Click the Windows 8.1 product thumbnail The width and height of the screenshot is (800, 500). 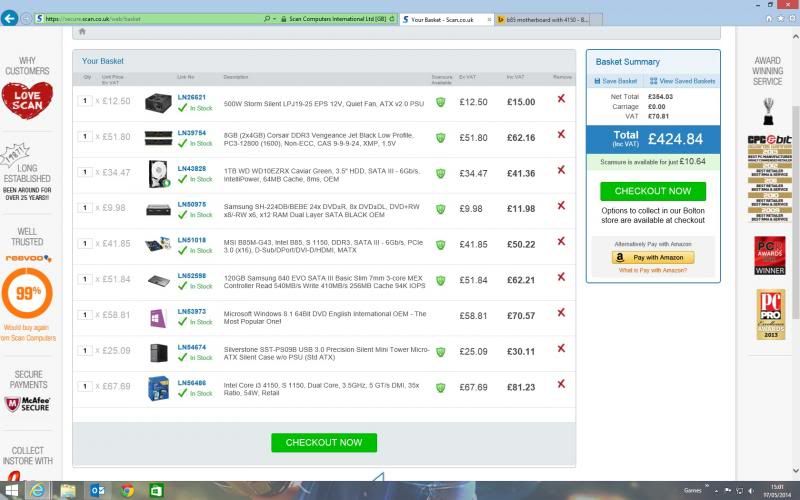pos(158,317)
